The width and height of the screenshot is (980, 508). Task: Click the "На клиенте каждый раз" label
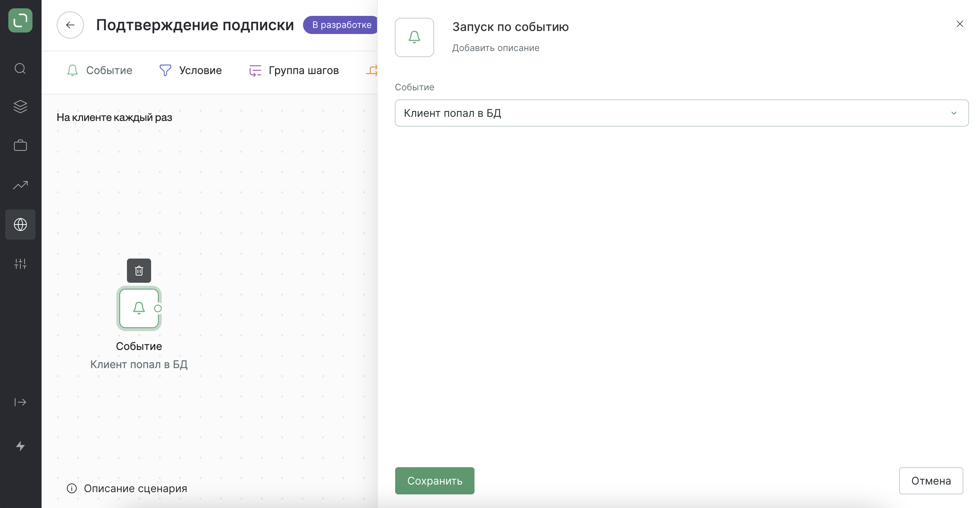(x=114, y=117)
